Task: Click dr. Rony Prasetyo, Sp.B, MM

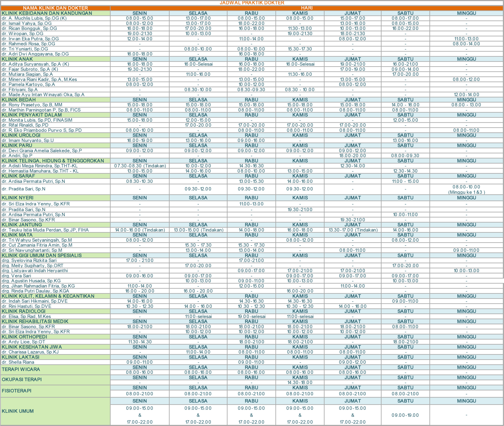Action: 32,105
